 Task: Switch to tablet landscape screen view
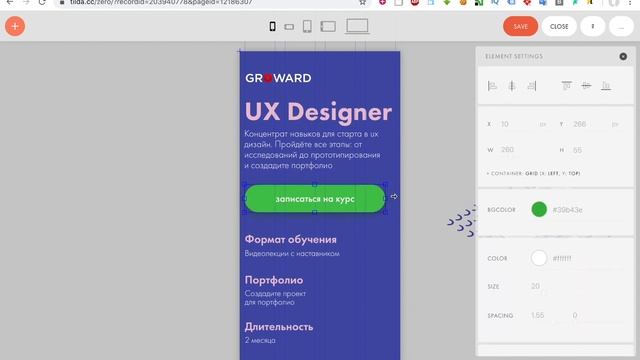[x=328, y=27]
